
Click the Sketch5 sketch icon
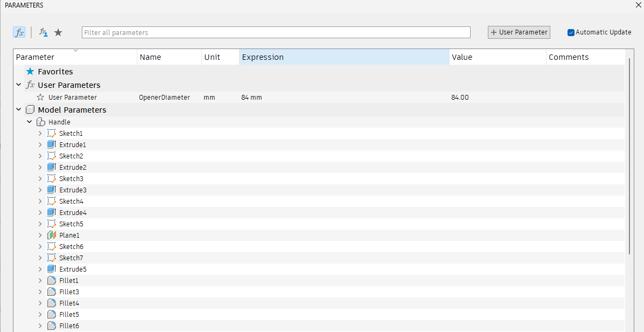coord(51,224)
